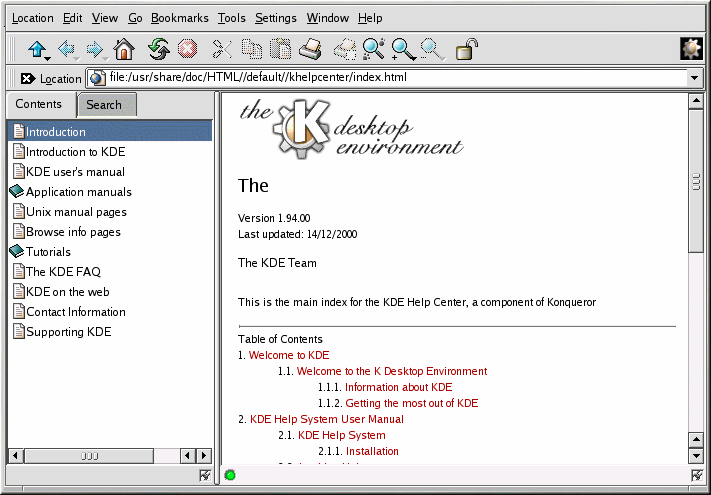Open the Welcome to KDE link
The image size is (711, 495).
click(288, 355)
